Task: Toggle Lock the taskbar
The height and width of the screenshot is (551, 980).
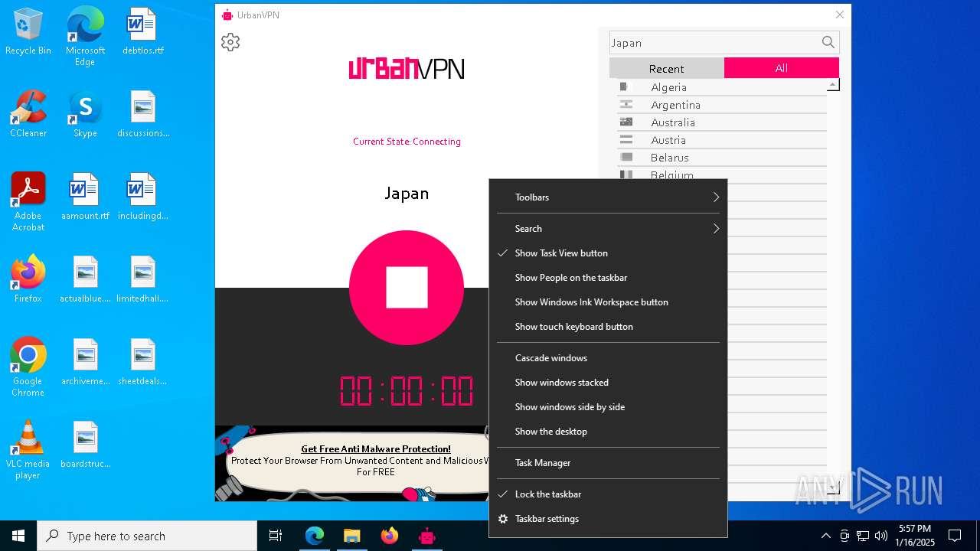Action: (608, 494)
